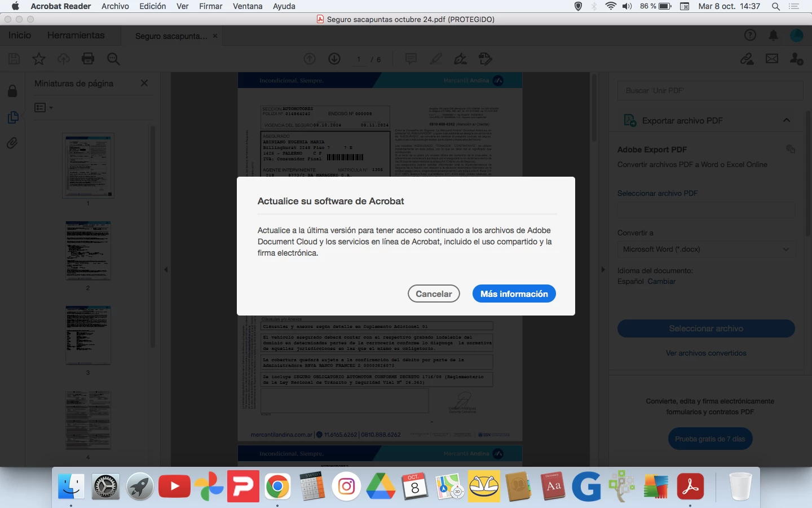
Task: Click the add people share icon
Action: pos(796,59)
